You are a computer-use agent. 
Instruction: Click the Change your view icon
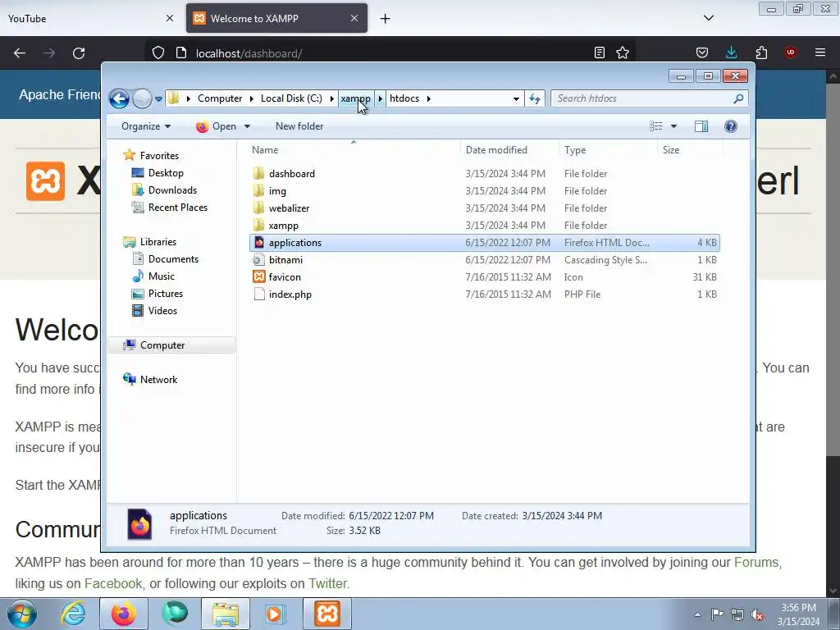coord(655,126)
